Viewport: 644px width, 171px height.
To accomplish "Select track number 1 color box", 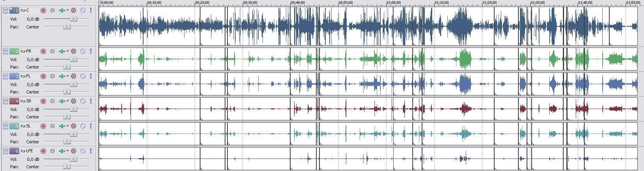I will 14,10.
